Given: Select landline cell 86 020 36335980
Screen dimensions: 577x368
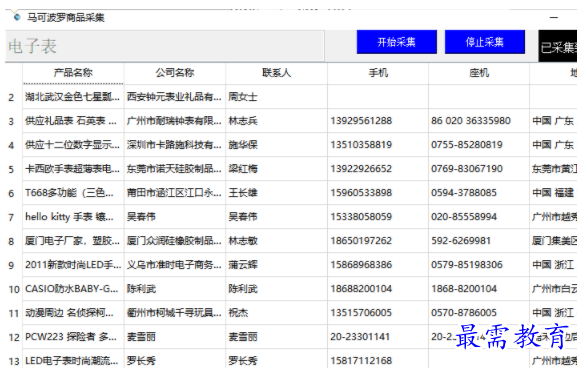Looking at the screenshot, I should [x=479, y=121].
